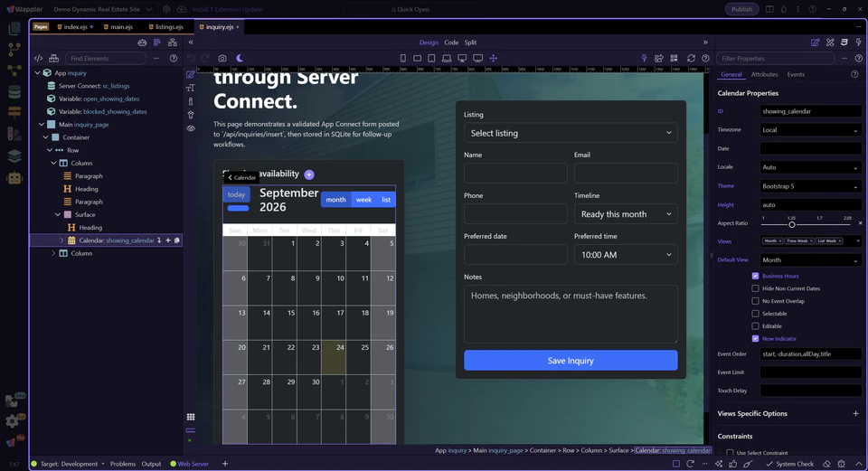Toggle the Business Hours checkbox
The height and width of the screenshot is (471, 868).
[x=755, y=276]
